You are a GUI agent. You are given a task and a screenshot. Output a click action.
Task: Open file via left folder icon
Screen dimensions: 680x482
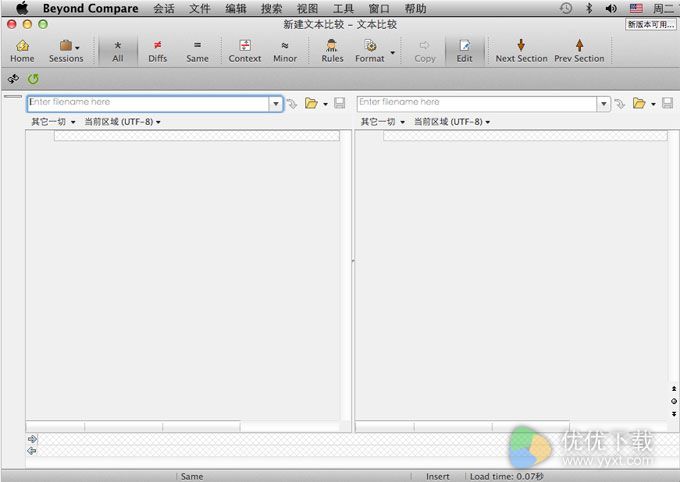click(311, 103)
